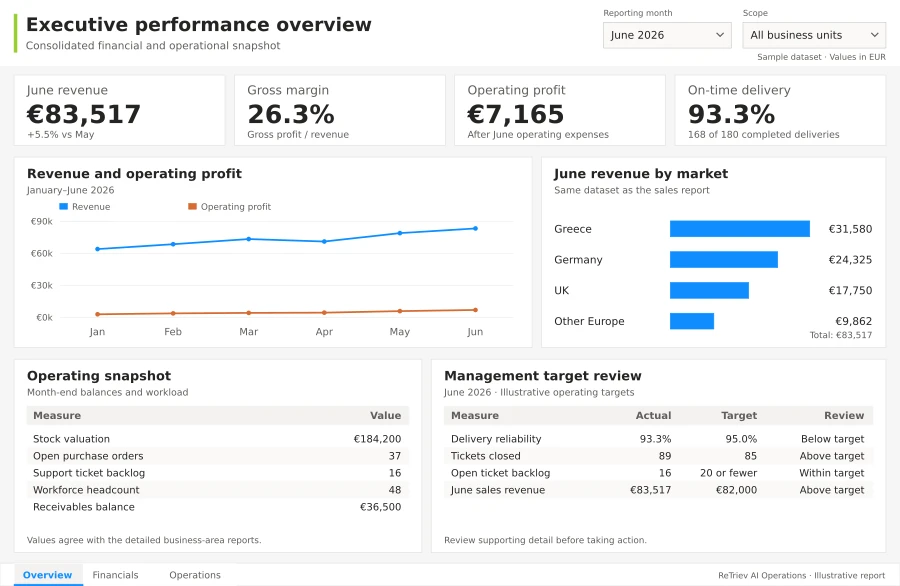
Task: Click the Review column header
Action: pos(844,415)
